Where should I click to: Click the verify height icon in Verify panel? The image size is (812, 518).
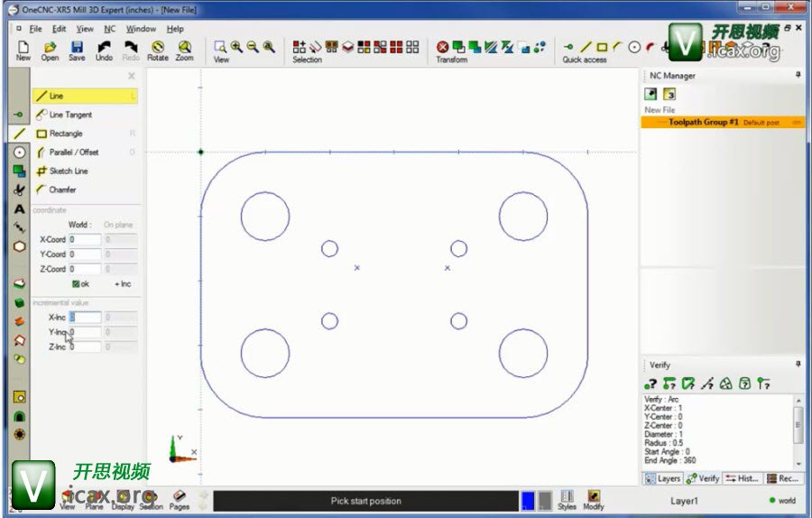(x=763, y=384)
